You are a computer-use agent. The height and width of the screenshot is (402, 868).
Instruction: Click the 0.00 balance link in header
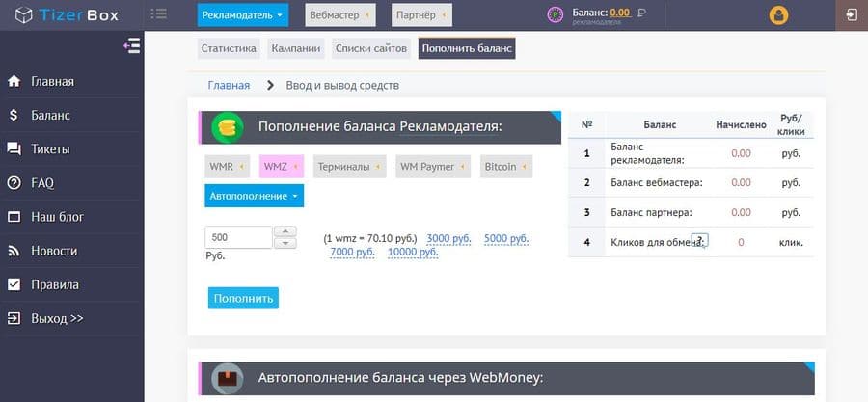[620, 13]
